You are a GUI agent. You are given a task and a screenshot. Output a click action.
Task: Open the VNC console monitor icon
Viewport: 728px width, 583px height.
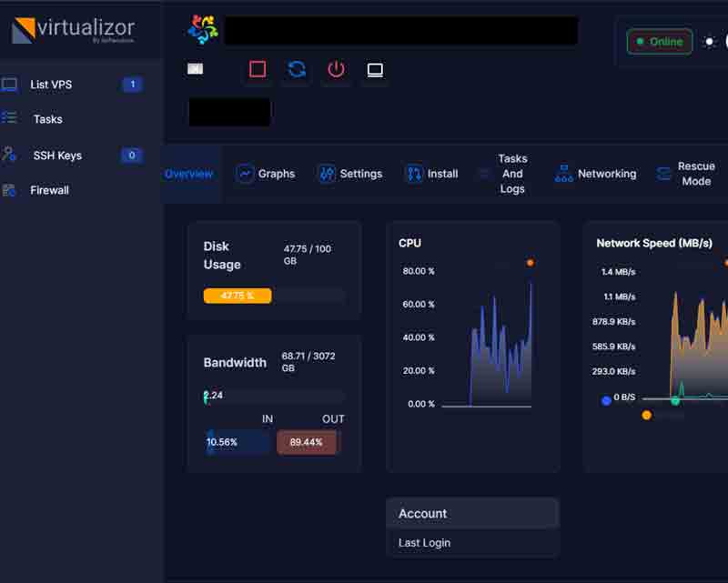(x=374, y=69)
